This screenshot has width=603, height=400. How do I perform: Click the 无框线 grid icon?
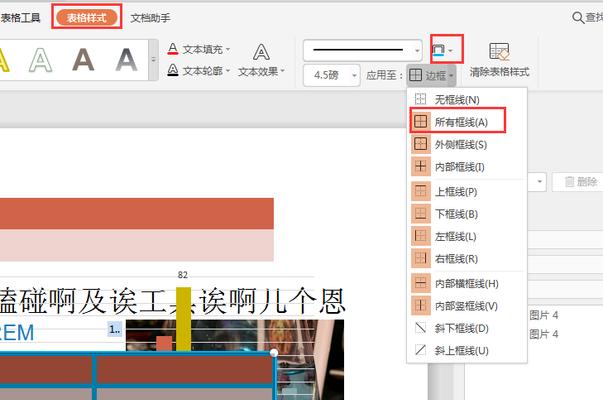click(x=420, y=99)
